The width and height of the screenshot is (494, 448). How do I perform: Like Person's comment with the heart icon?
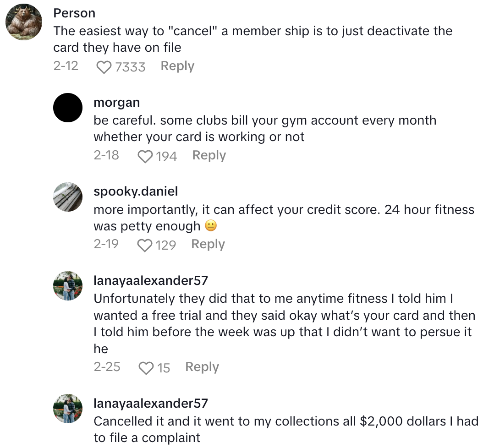click(104, 67)
